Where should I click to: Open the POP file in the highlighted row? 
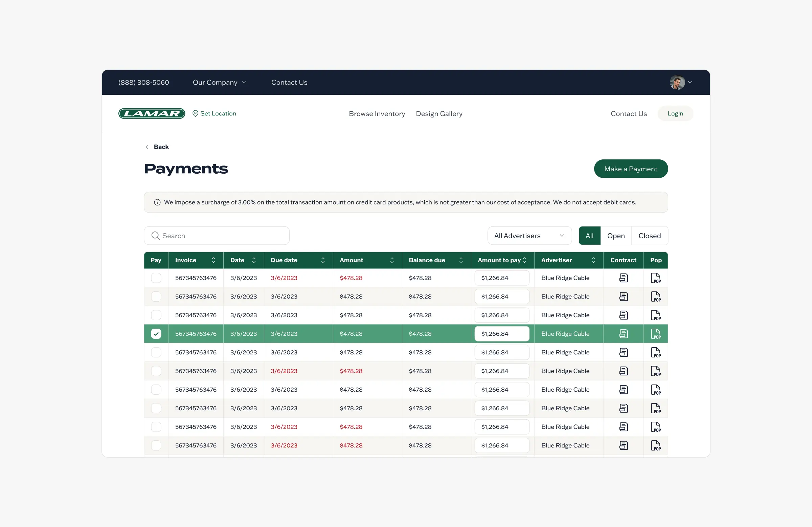tap(655, 334)
